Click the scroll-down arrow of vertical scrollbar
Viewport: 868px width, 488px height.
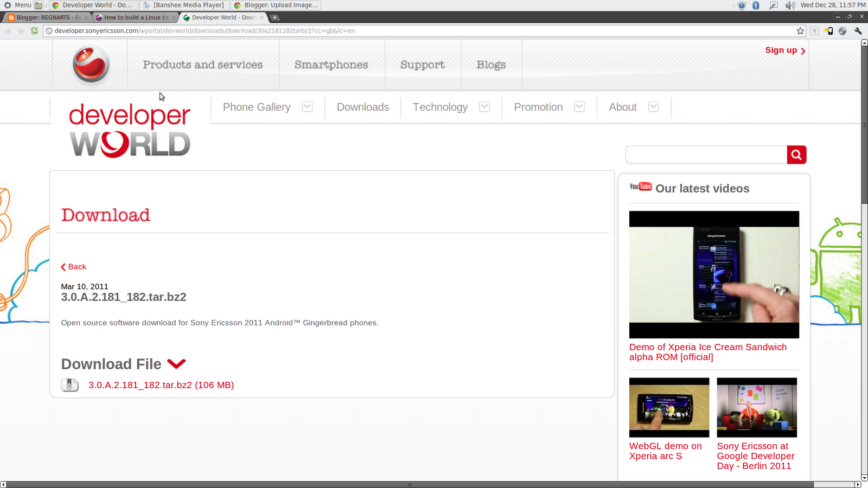[864, 478]
